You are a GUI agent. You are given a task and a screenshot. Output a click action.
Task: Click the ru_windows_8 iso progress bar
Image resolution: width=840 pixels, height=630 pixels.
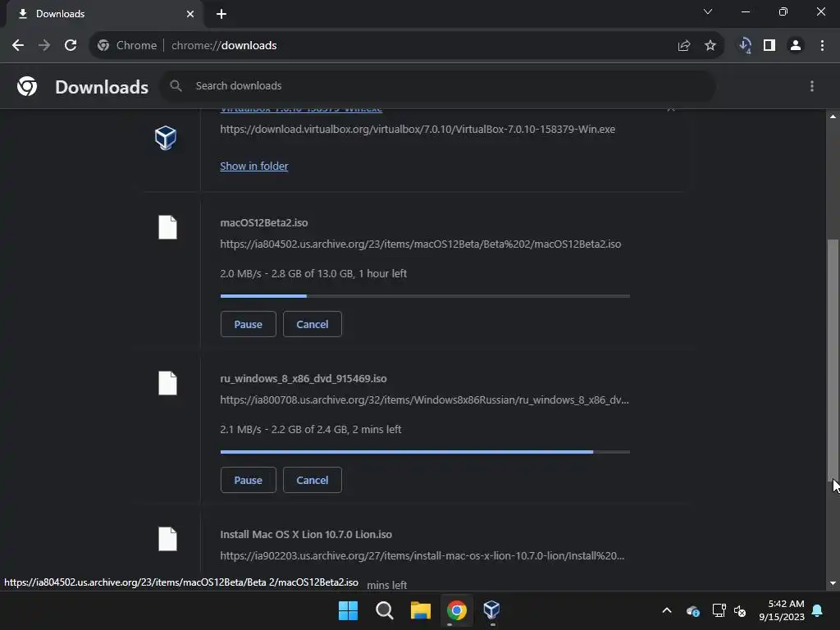425,452
